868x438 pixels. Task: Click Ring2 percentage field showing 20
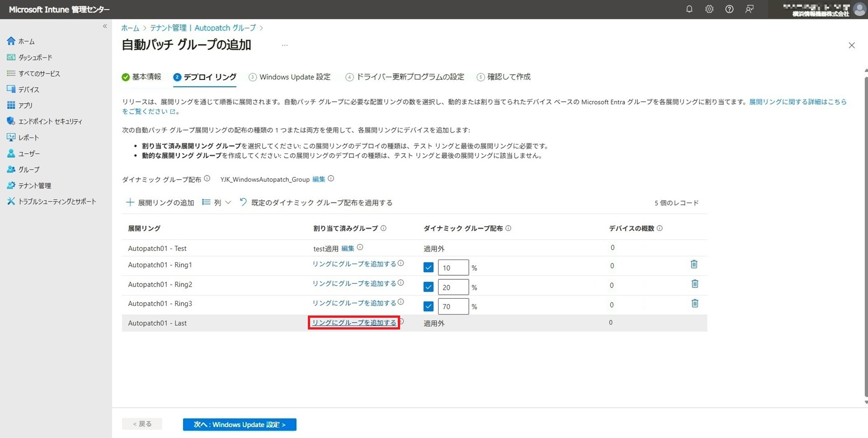(453, 287)
